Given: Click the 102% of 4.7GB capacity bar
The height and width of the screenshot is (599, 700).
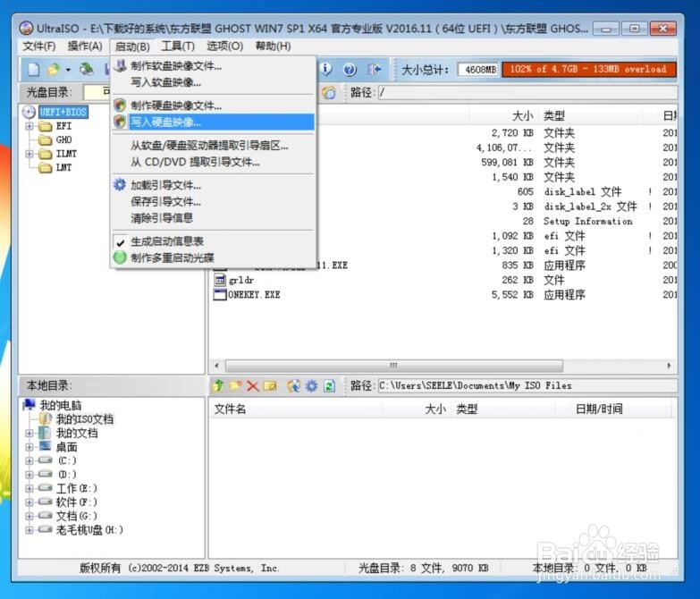Looking at the screenshot, I should coord(589,70).
